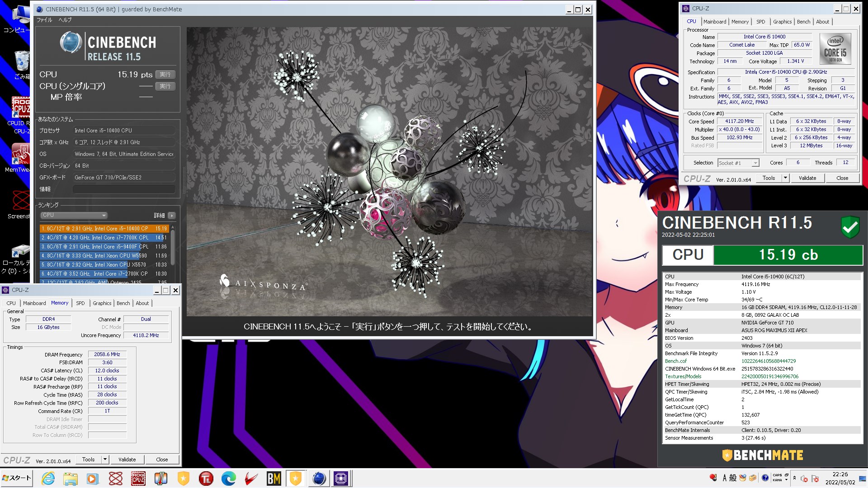Open the BM BenchMate taskbar icon

tap(274, 479)
